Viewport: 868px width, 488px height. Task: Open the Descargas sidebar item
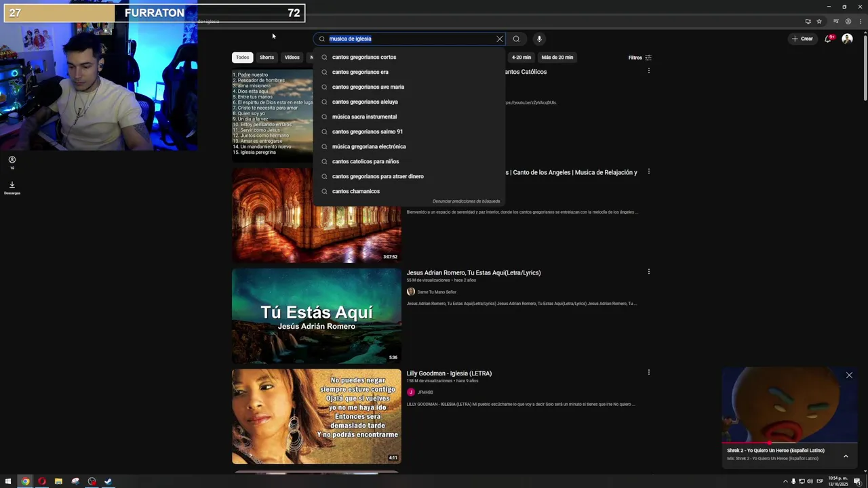tap(12, 187)
